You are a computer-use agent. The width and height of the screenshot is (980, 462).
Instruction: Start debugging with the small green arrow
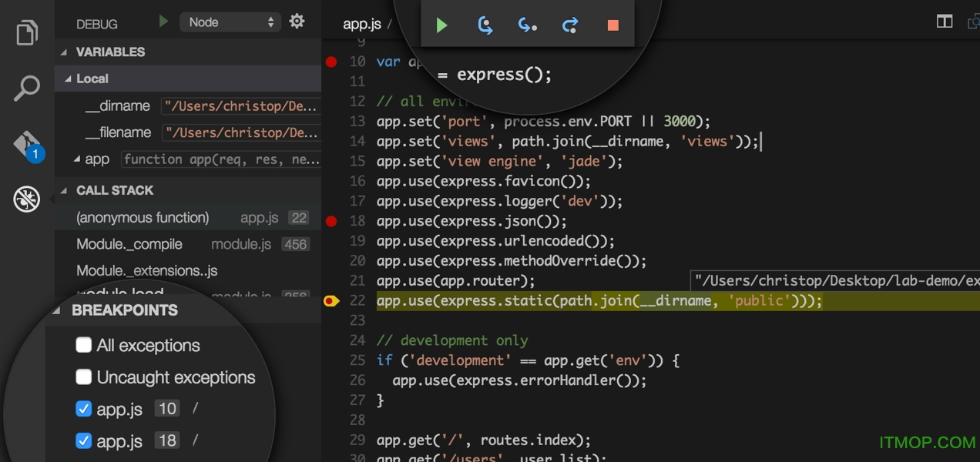pyautogui.click(x=163, y=22)
